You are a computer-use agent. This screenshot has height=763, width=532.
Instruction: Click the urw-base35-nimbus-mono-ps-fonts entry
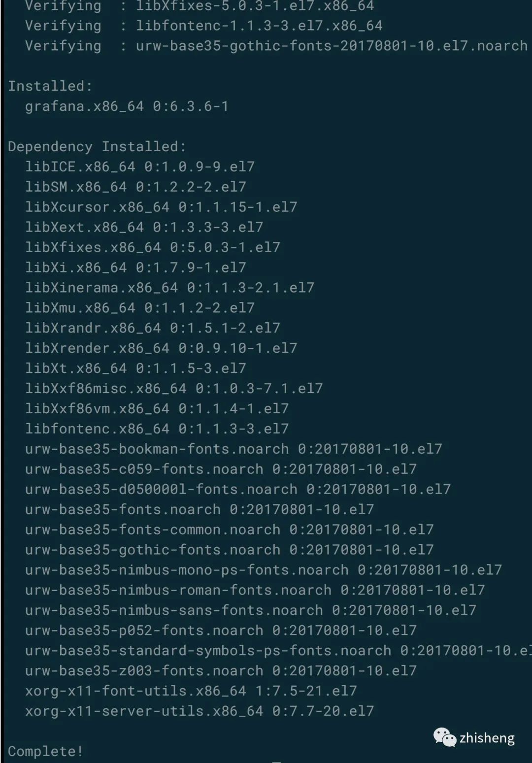(x=264, y=570)
